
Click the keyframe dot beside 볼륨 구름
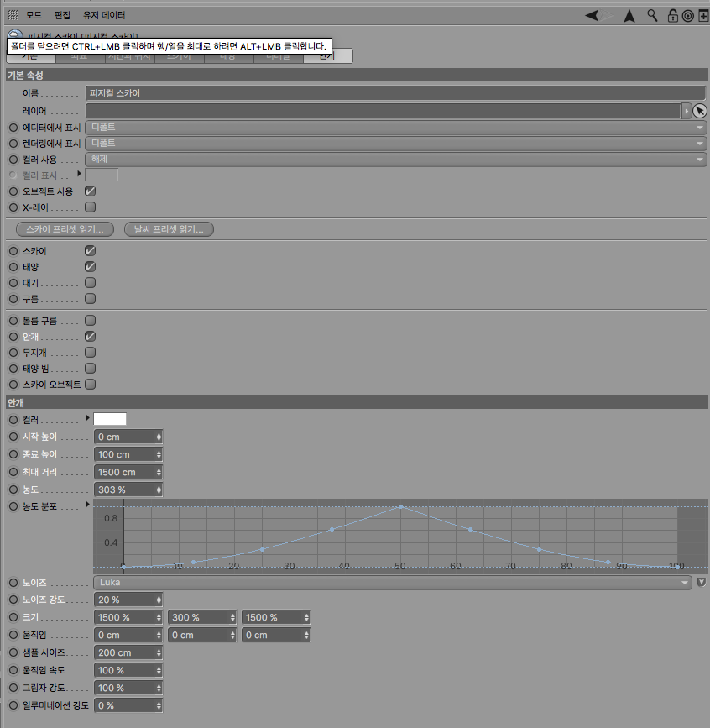pyautogui.click(x=13, y=321)
